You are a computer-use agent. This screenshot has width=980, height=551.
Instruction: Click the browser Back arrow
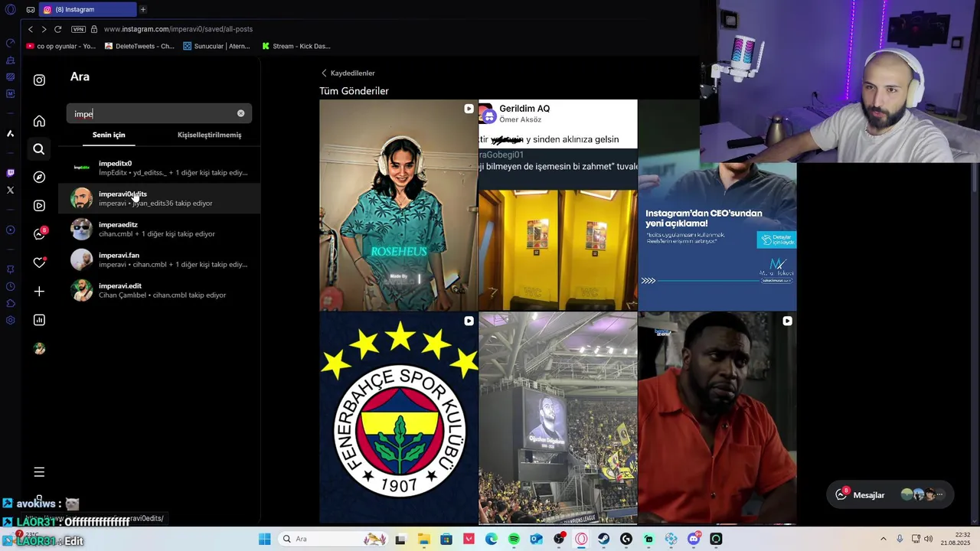coord(31,29)
